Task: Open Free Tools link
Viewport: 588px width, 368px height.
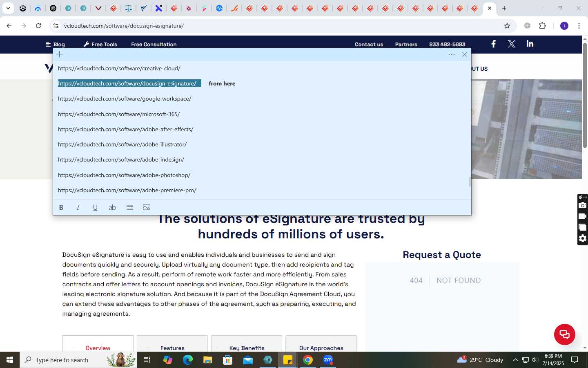Action: click(x=100, y=44)
